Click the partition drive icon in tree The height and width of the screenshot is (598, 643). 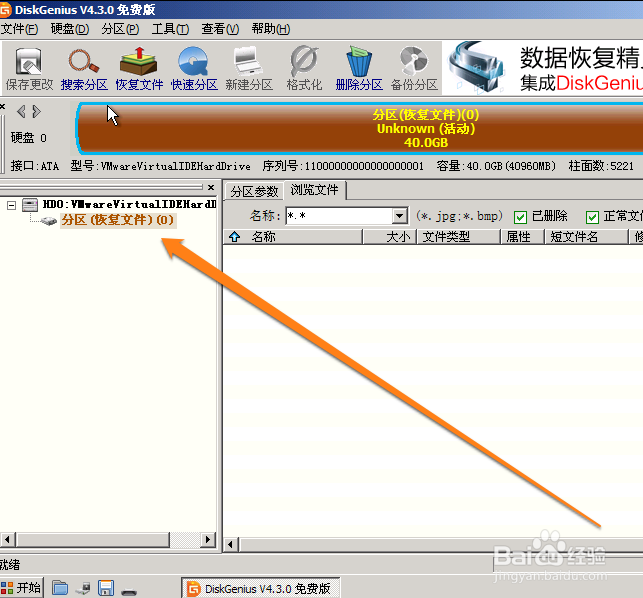pyautogui.click(x=49, y=221)
